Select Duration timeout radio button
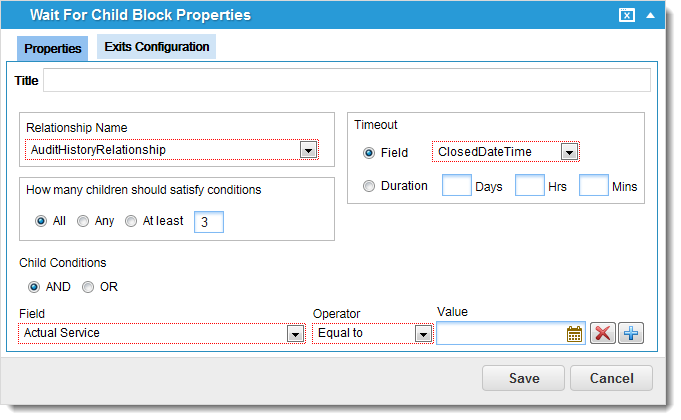The width and height of the screenshot is (681, 420). (369, 186)
